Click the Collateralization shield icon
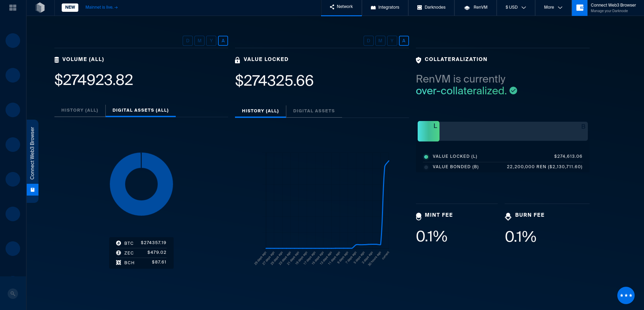 [418, 60]
